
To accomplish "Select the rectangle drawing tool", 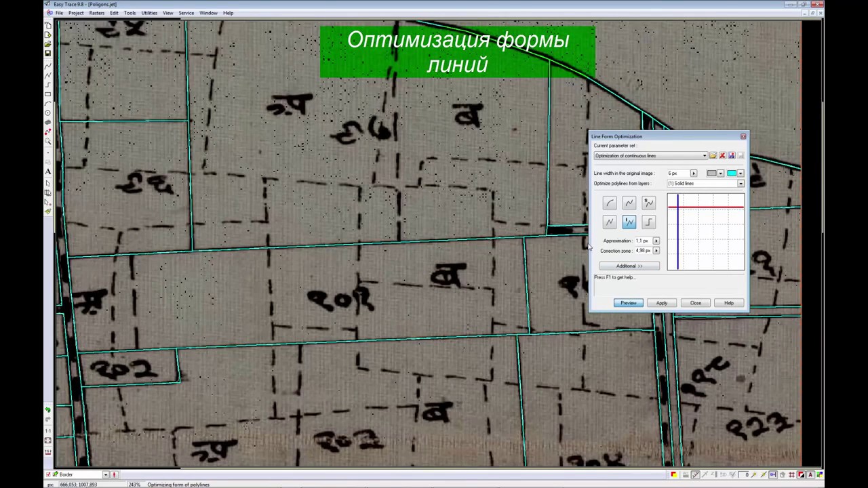I will pyautogui.click(x=47, y=94).
